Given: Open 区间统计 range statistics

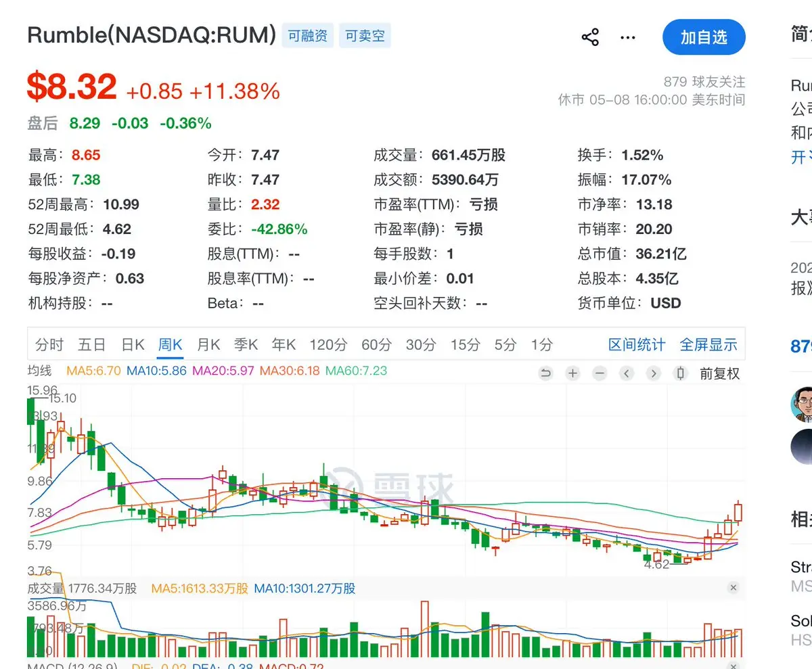Looking at the screenshot, I should pos(637,345).
